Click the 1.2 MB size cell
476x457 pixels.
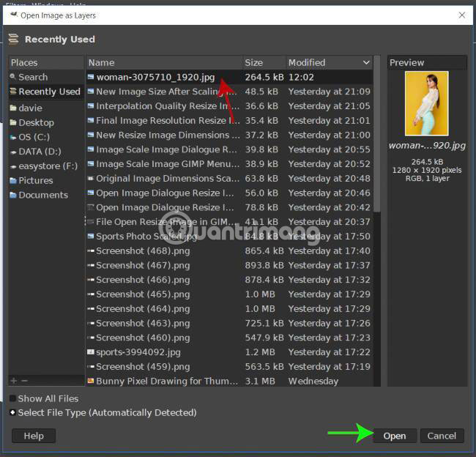pos(260,352)
